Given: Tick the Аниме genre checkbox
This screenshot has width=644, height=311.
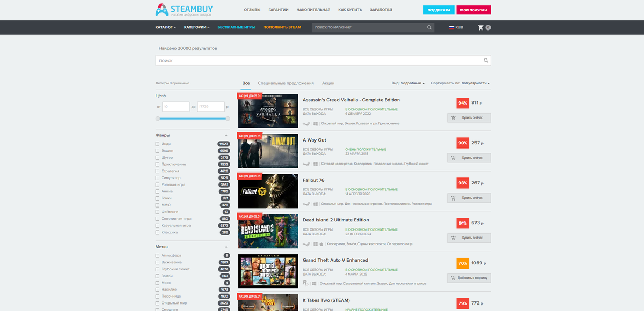Looking at the screenshot, I should click(x=157, y=191).
